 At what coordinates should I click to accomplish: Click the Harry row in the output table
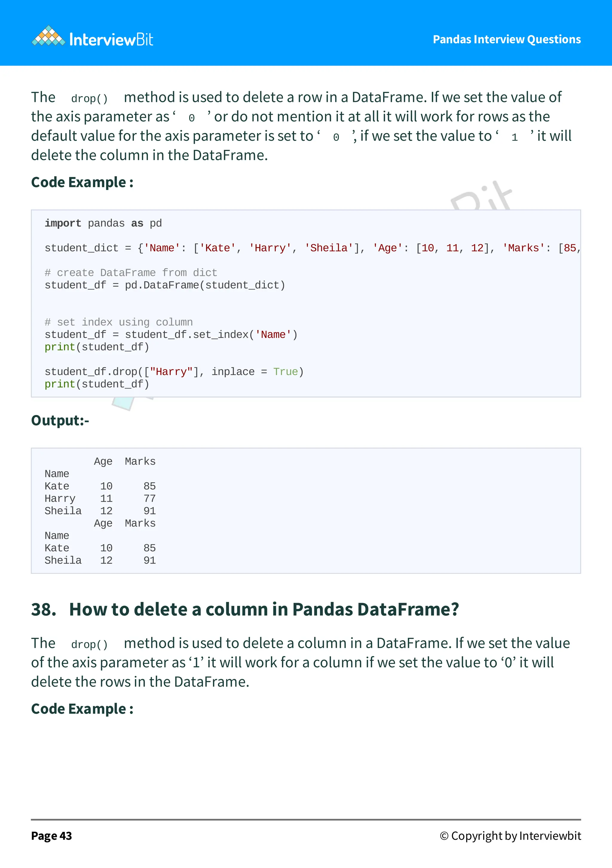click(100, 499)
